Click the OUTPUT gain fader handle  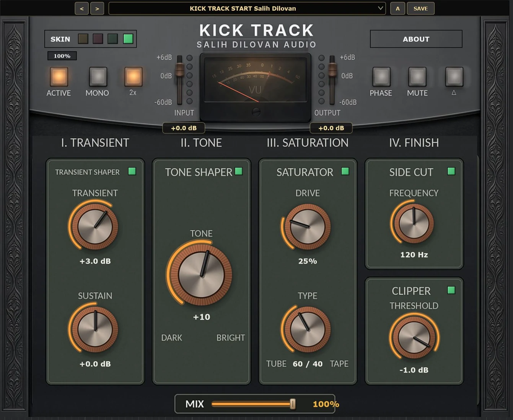pos(332,70)
